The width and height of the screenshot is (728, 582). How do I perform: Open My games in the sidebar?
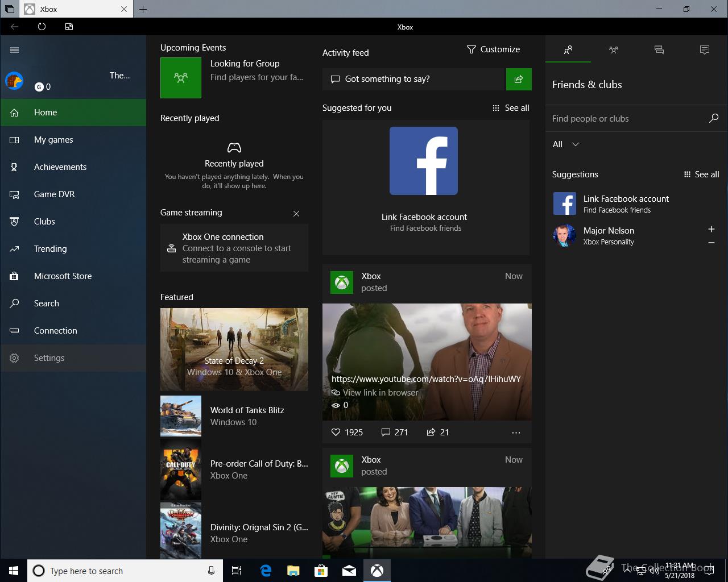click(x=73, y=140)
